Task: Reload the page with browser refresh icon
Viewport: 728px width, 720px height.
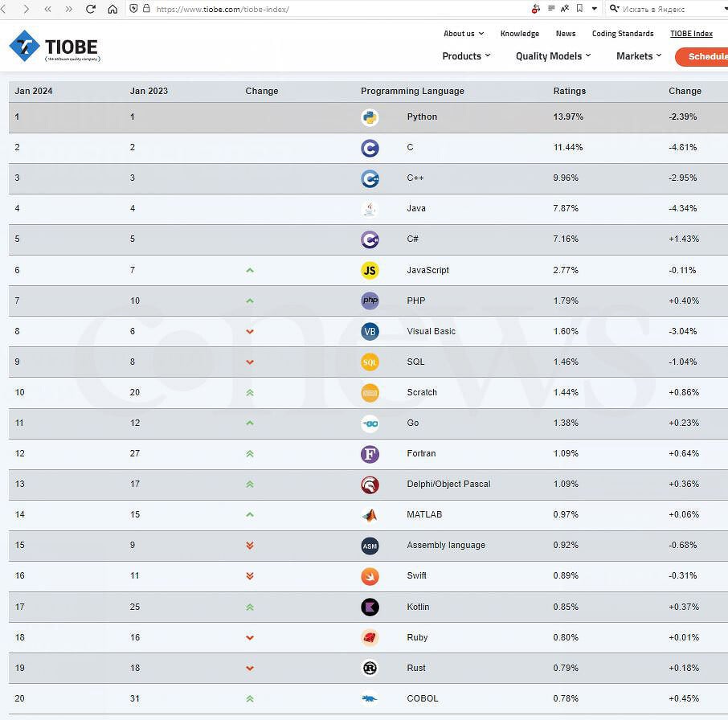Action: pos(90,9)
